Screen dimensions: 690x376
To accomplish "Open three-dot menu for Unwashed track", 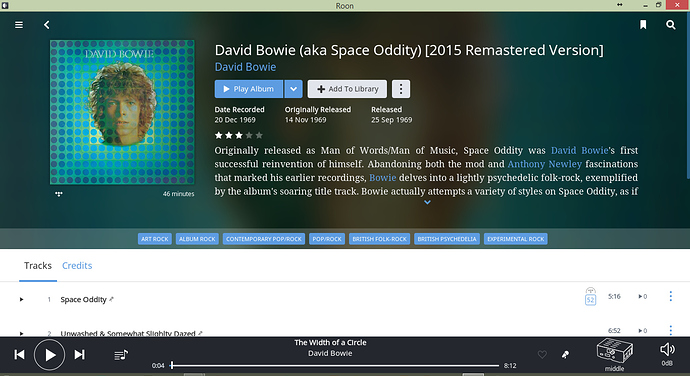I will coord(671,330).
